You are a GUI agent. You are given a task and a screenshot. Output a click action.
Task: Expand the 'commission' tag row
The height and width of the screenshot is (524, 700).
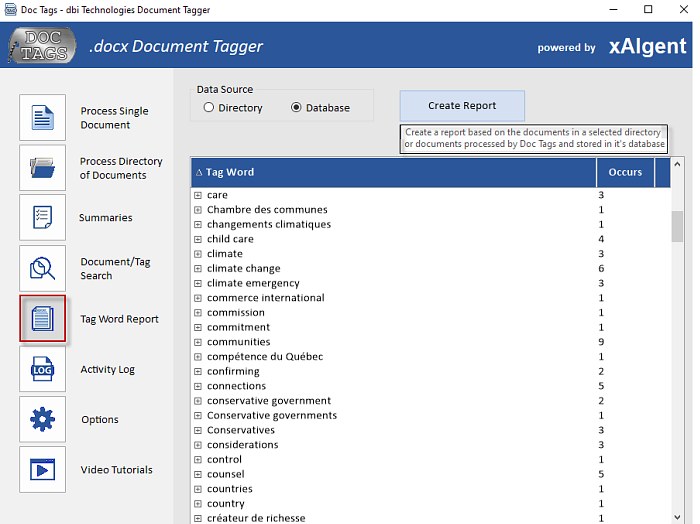pos(198,313)
